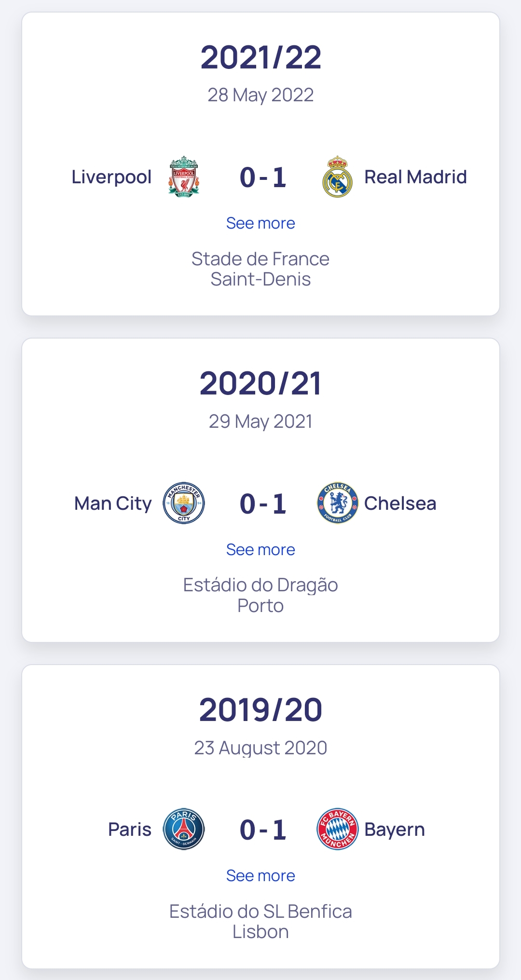521x980 pixels.
Task: Select the Bayern team name
Action: pos(394,830)
